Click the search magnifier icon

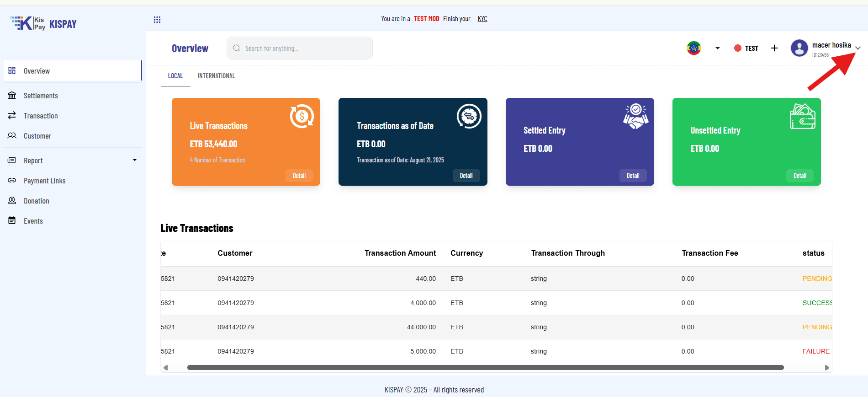(237, 48)
